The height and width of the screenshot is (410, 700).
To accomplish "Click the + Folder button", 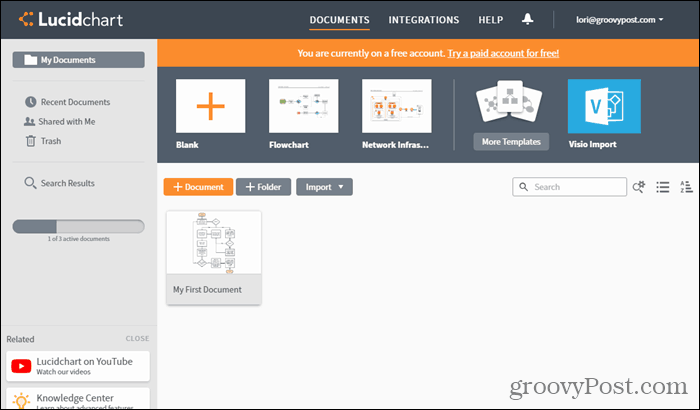I will tap(263, 187).
